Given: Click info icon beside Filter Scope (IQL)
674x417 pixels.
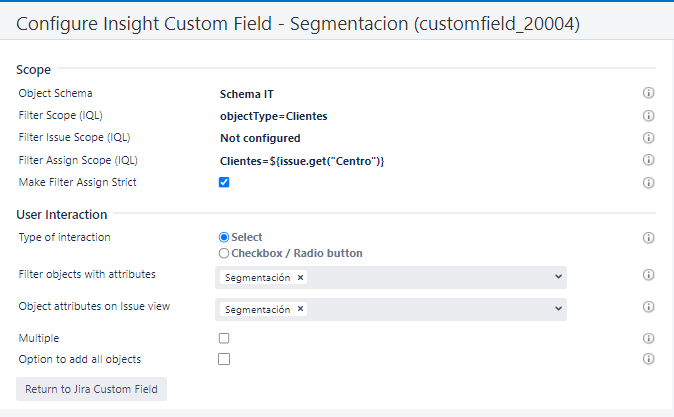Looking at the screenshot, I should (x=648, y=116).
